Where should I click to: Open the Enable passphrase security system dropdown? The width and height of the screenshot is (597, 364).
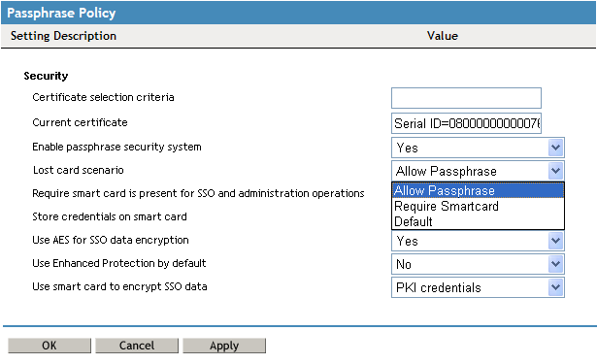point(478,148)
